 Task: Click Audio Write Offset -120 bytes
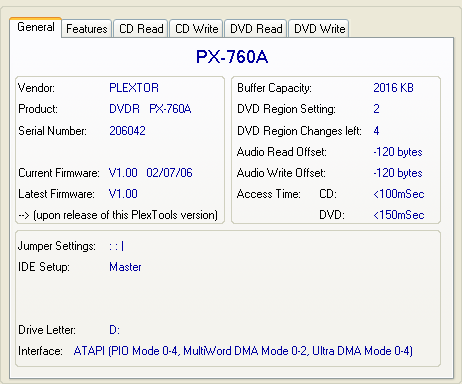[398, 173]
